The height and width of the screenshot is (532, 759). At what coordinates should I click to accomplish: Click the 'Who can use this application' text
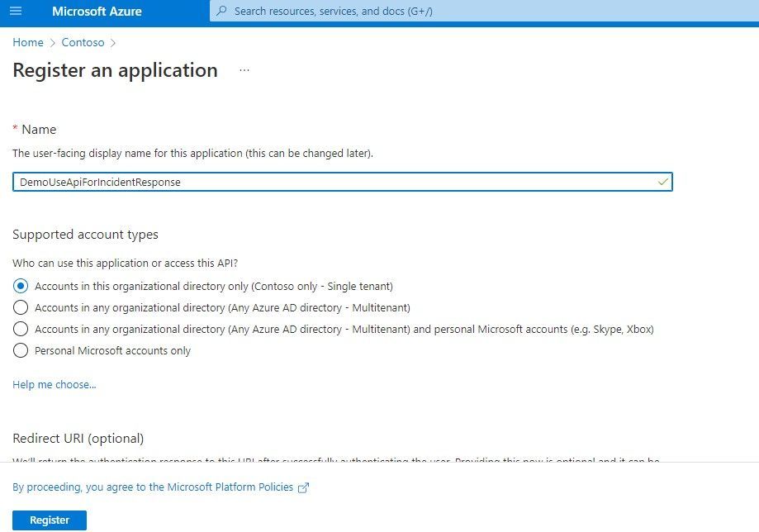point(125,263)
